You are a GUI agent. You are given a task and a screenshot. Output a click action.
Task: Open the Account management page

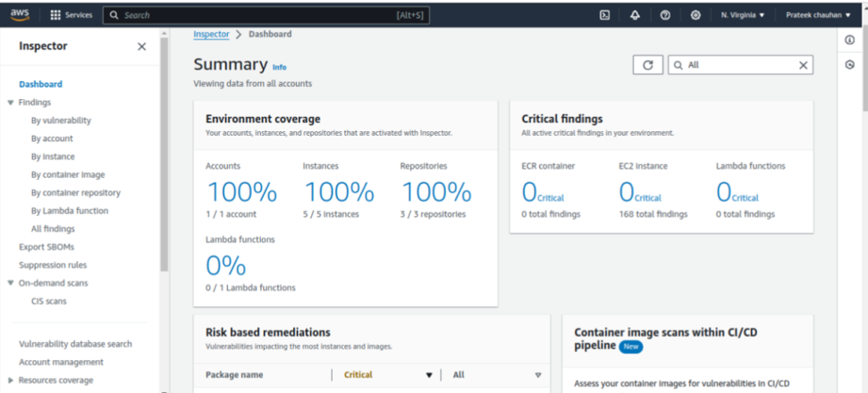click(61, 362)
